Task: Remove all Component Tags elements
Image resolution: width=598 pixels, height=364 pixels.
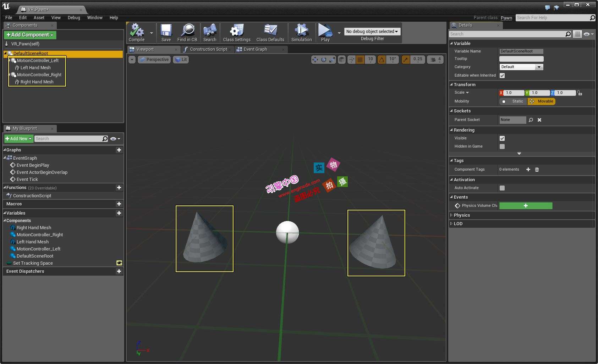Action: click(x=537, y=170)
